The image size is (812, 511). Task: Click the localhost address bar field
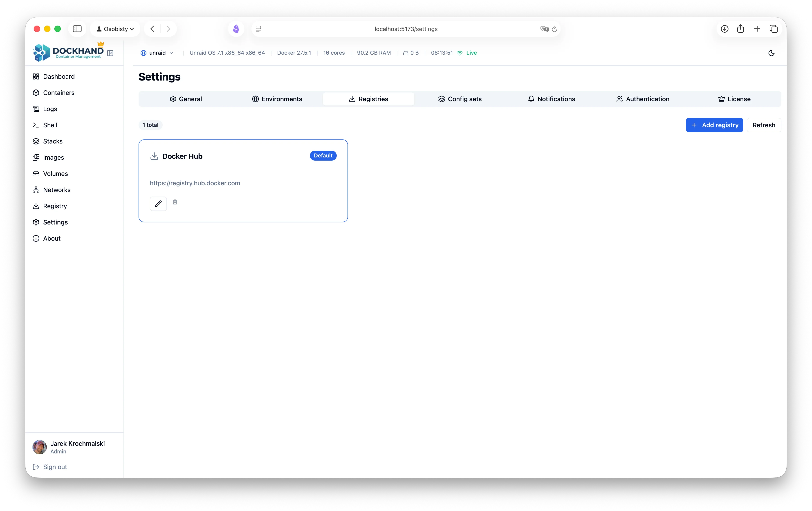[x=406, y=29]
